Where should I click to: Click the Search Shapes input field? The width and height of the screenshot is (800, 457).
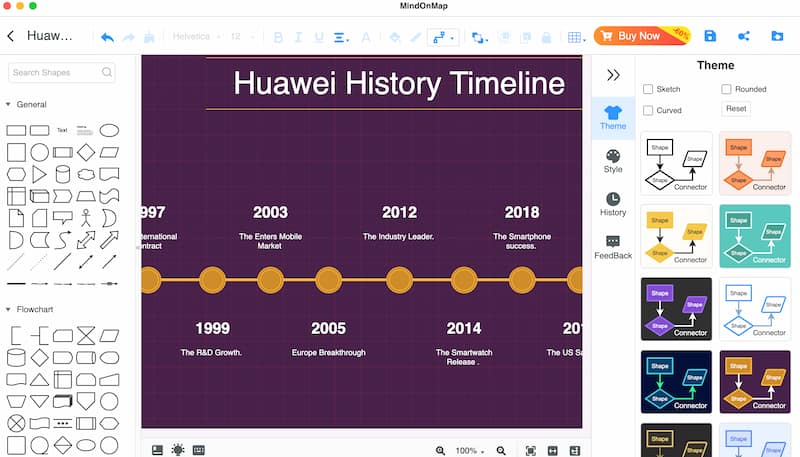point(61,72)
